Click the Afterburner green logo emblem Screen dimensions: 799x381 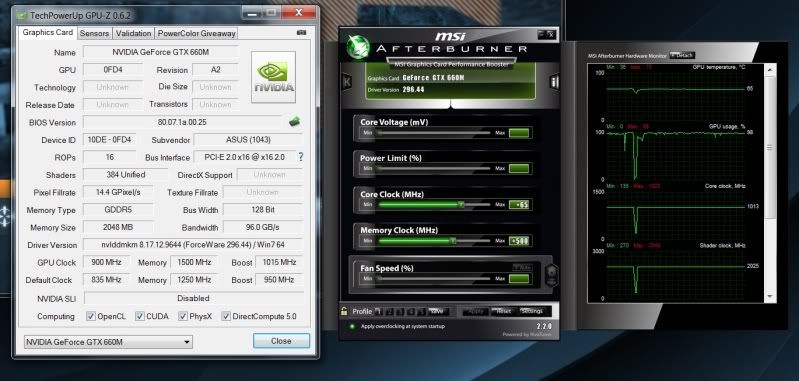[x=358, y=47]
